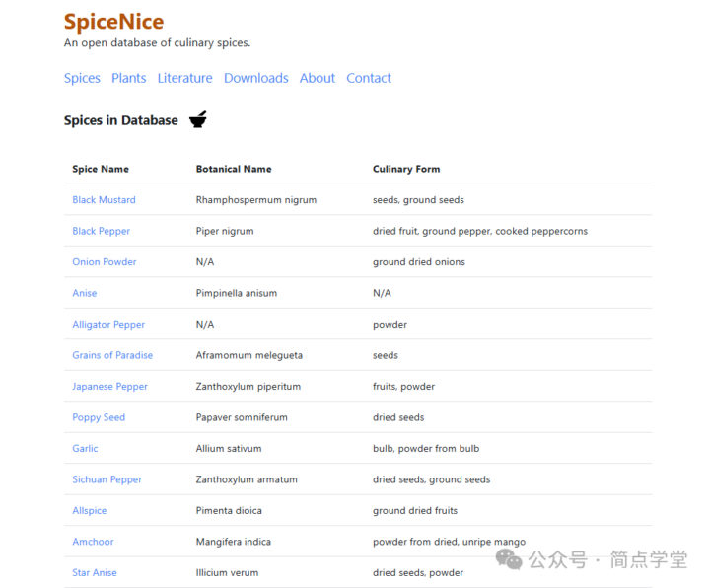View the Poppy Seed spice page
Viewport: 710px width, 588px height.
[99, 417]
